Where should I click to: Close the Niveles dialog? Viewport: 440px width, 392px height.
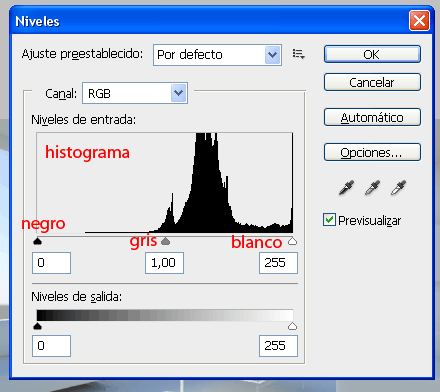coord(419,21)
